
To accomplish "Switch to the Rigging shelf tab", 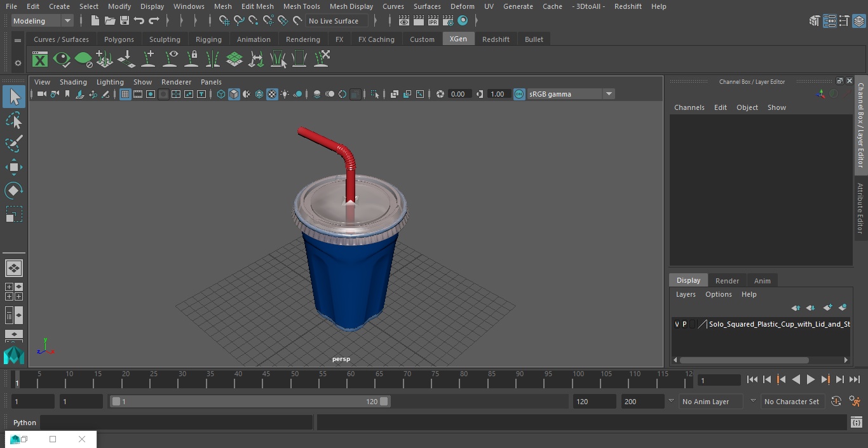I will click(x=208, y=39).
